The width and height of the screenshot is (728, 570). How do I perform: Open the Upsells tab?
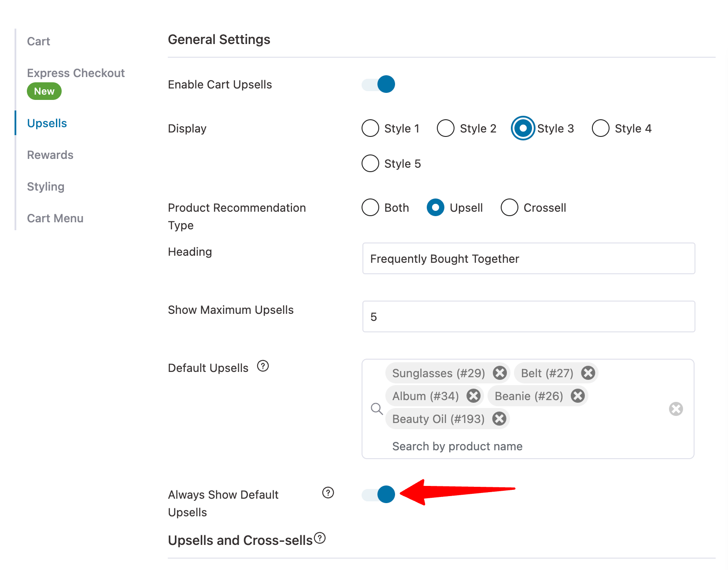[x=47, y=123]
